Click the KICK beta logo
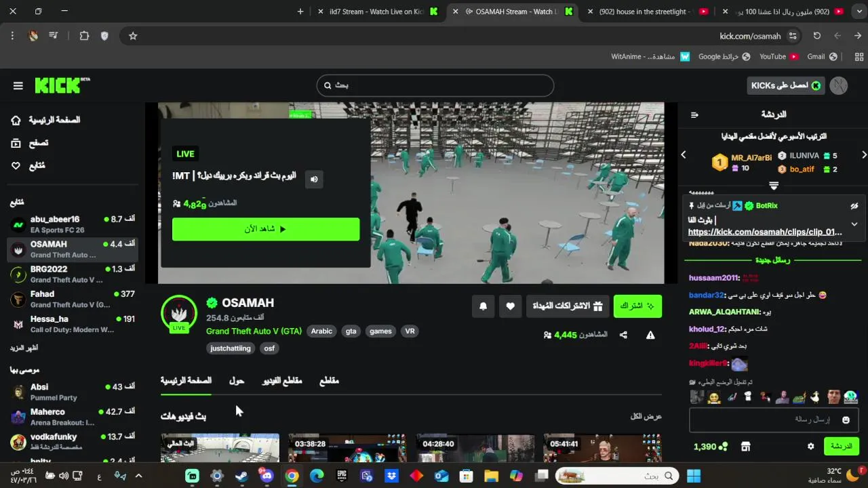Image resolution: width=868 pixels, height=488 pixels. tap(62, 85)
